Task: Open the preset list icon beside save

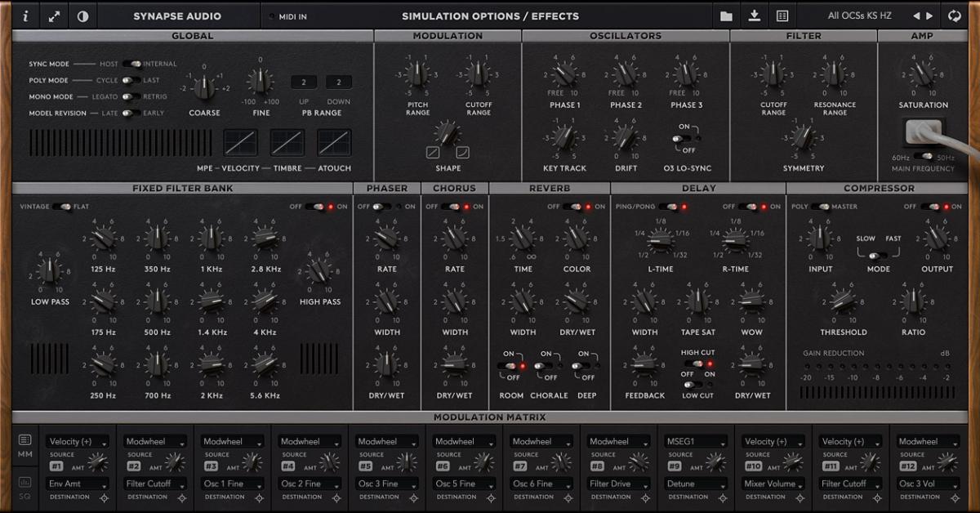Action: (783, 15)
